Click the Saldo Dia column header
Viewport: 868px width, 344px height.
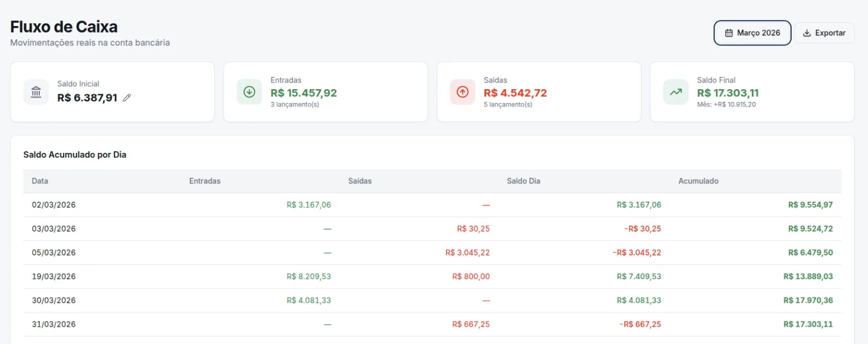coord(523,181)
